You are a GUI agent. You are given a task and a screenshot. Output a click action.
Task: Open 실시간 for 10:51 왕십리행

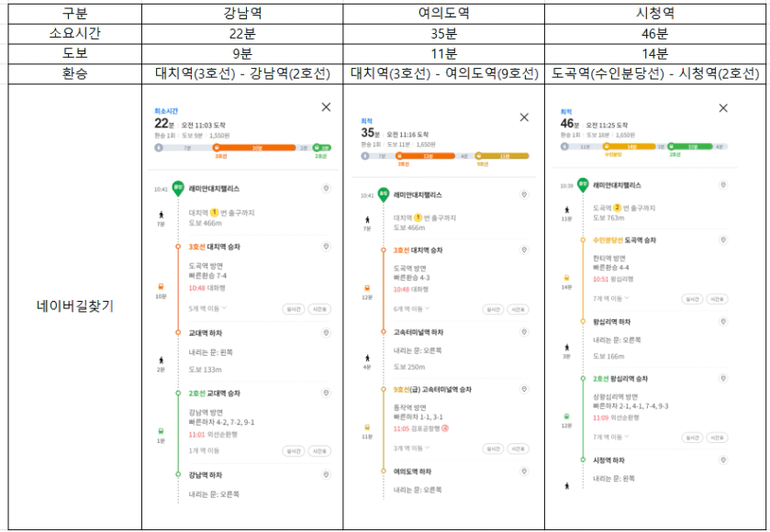click(692, 299)
